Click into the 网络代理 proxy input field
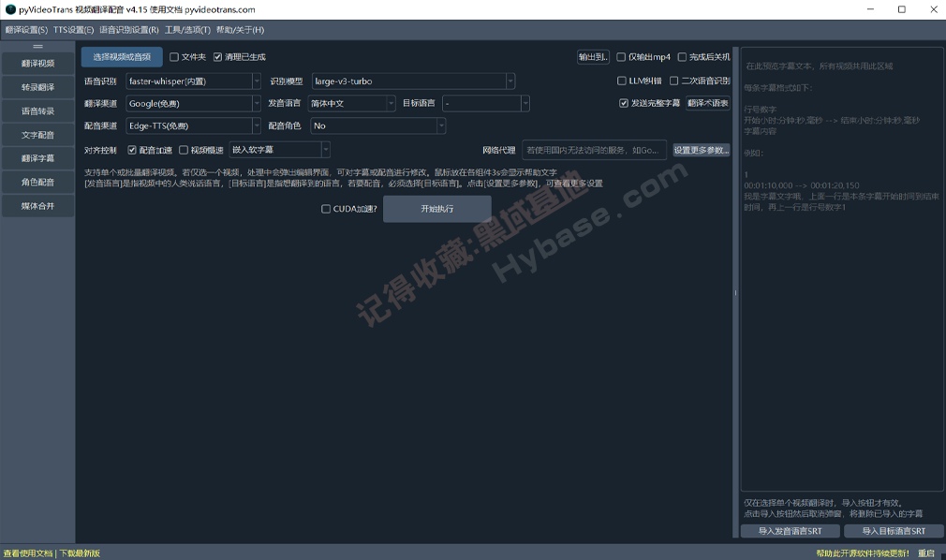Image resolution: width=946 pixels, height=560 pixels. pos(594,150)
